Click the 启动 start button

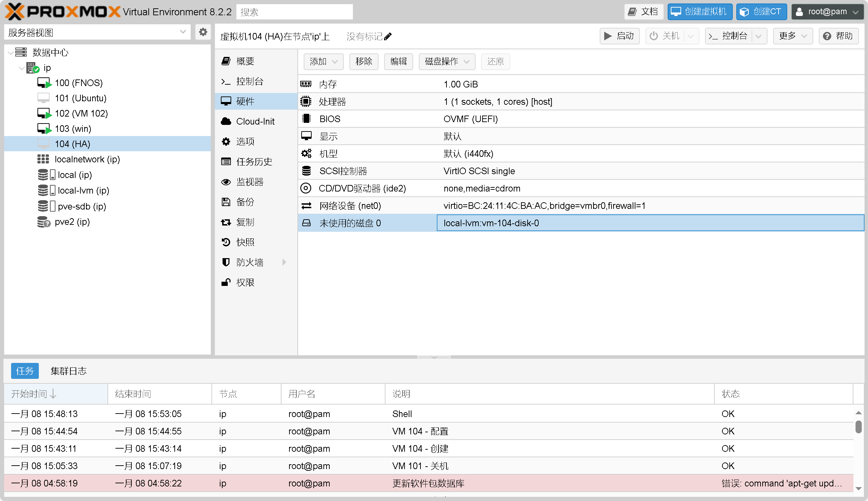[x=619, y=36]
